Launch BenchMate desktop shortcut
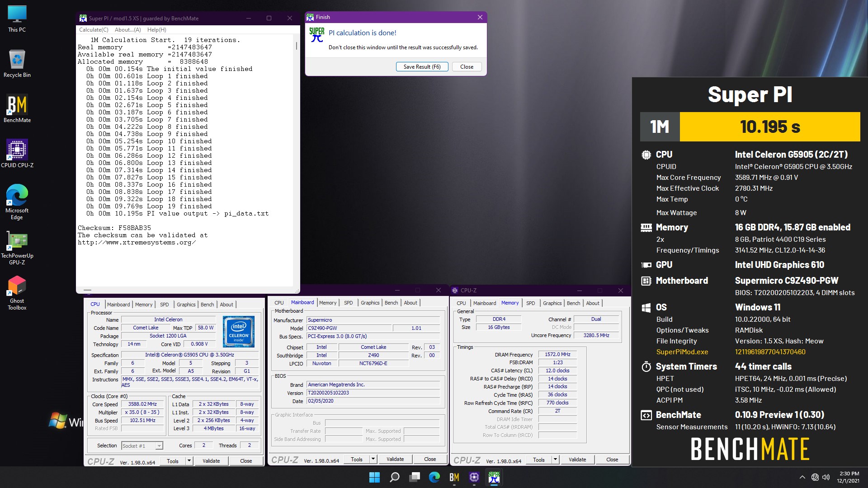 point(17,108)
